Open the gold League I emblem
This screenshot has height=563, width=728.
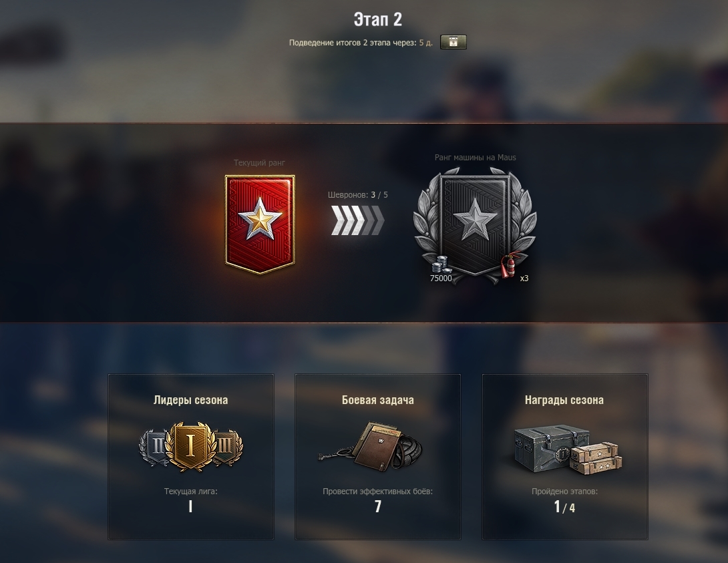[190, 447]
